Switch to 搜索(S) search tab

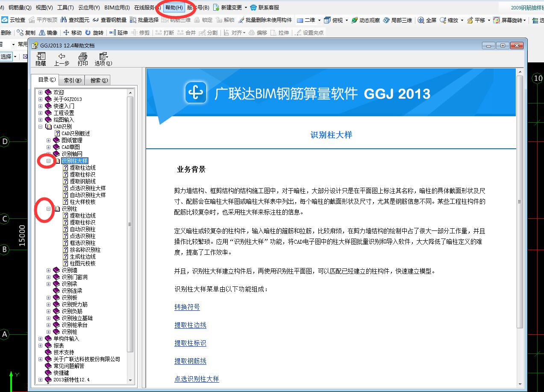[x=97, y=80]
